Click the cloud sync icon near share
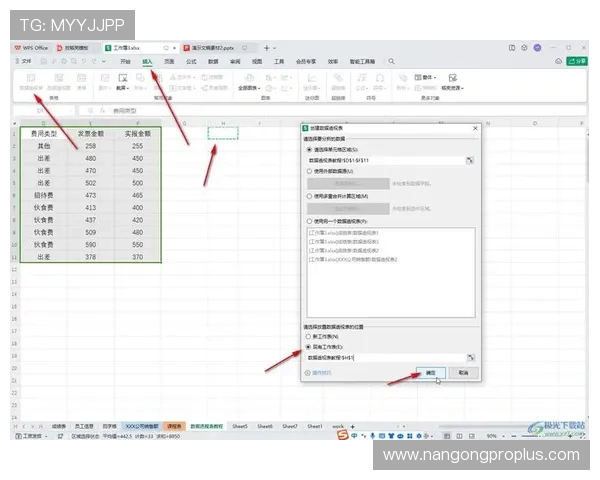600x480 pixels. point(559,61)
